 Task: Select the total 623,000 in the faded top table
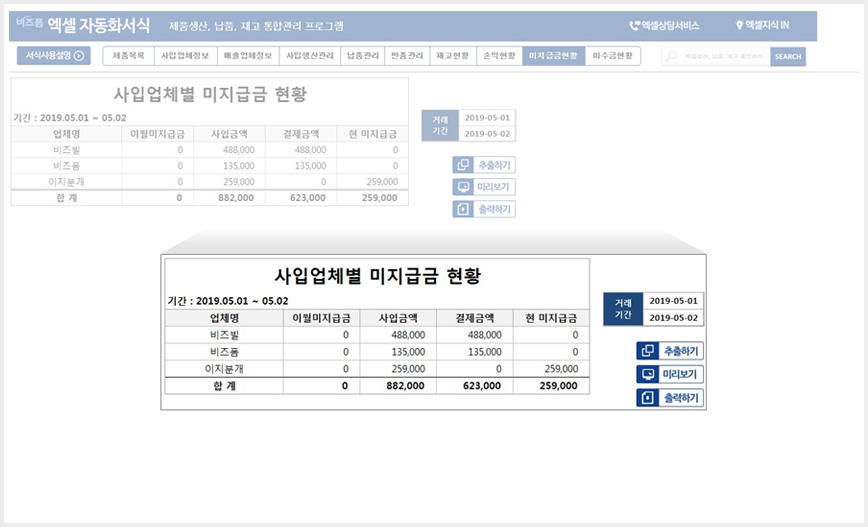[x=301, y=198]
